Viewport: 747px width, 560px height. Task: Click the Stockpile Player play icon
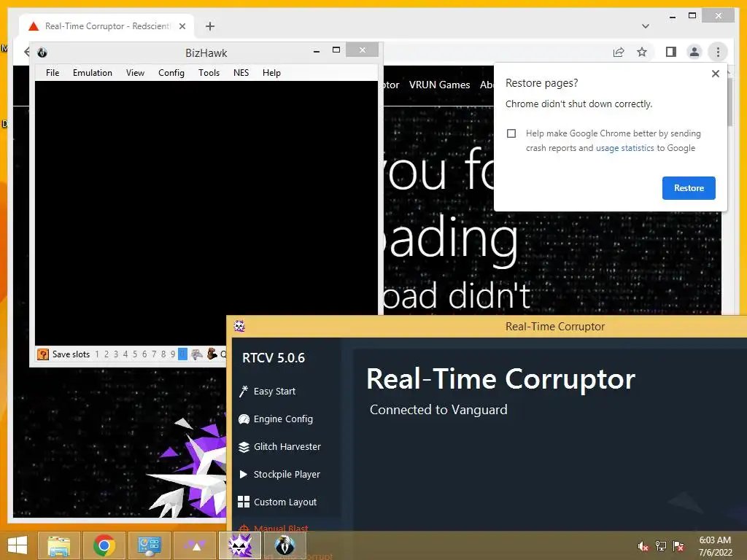pyautogui.click(x=244, y=474)
